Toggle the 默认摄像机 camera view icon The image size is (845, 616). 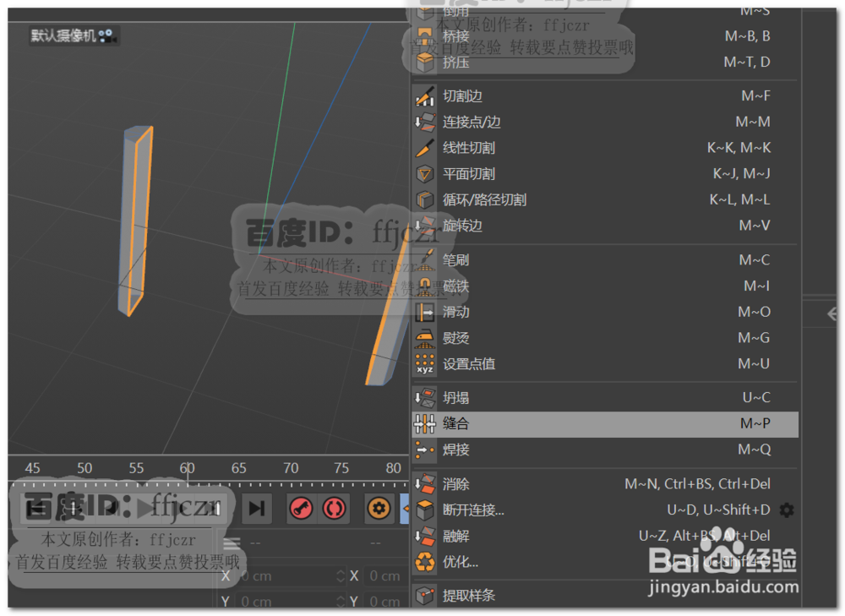click(106, 36)
